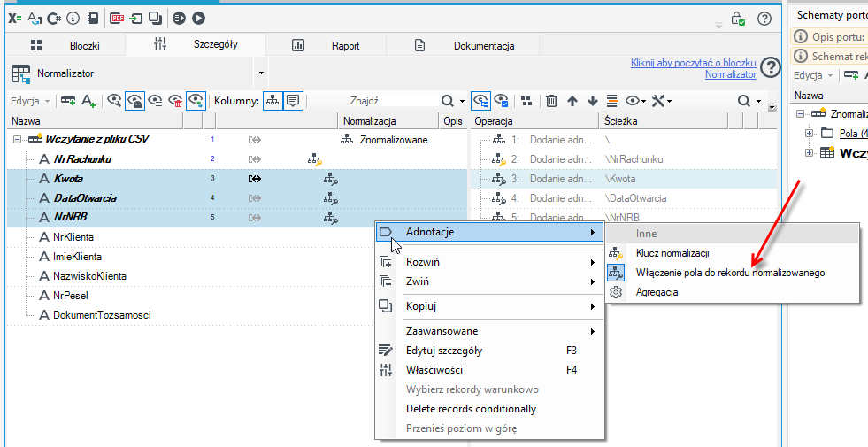The height and width of the screenshot is (447, 868).
Task: Click the notebook icon in top toolbar
Action: 93,19
